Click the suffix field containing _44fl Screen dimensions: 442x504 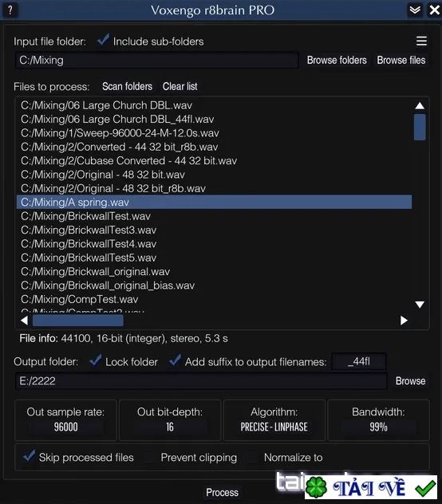tap(359, 361)
